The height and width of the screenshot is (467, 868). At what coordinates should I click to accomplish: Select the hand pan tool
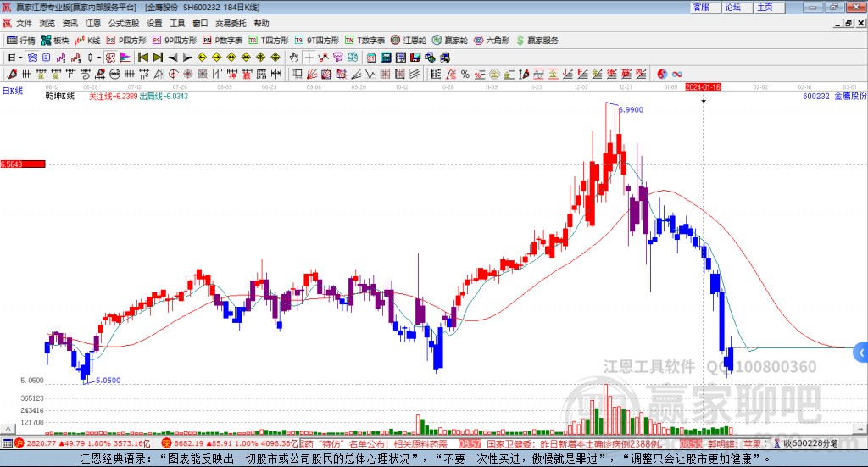pyautogui.click(x=294, y=58)
